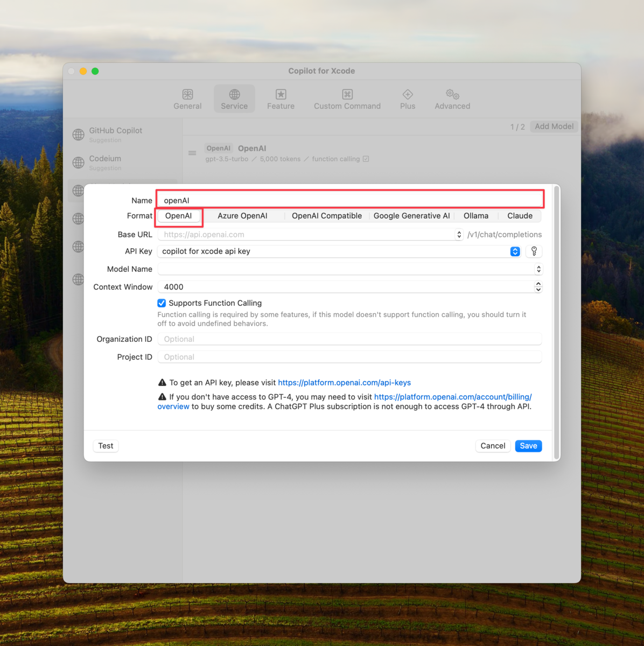Click into the Base URL field
Screen dimensions: 644x646
tap(306, 235)
